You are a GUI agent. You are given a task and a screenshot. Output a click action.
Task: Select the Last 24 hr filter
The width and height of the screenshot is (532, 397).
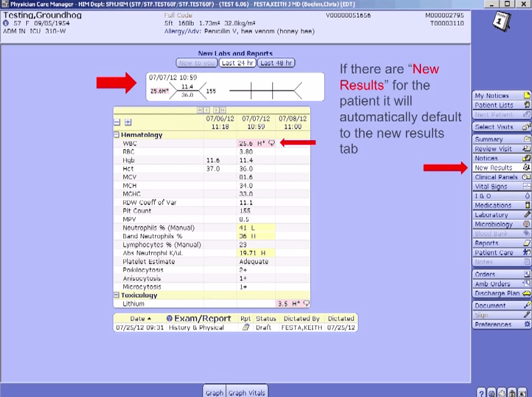coord(237,62)
